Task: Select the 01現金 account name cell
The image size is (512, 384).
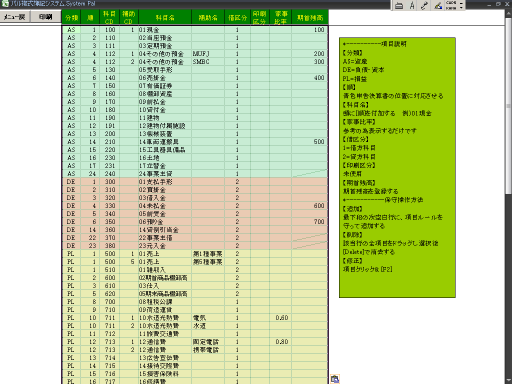Action: pyautogui.click(x=165, y=30)
